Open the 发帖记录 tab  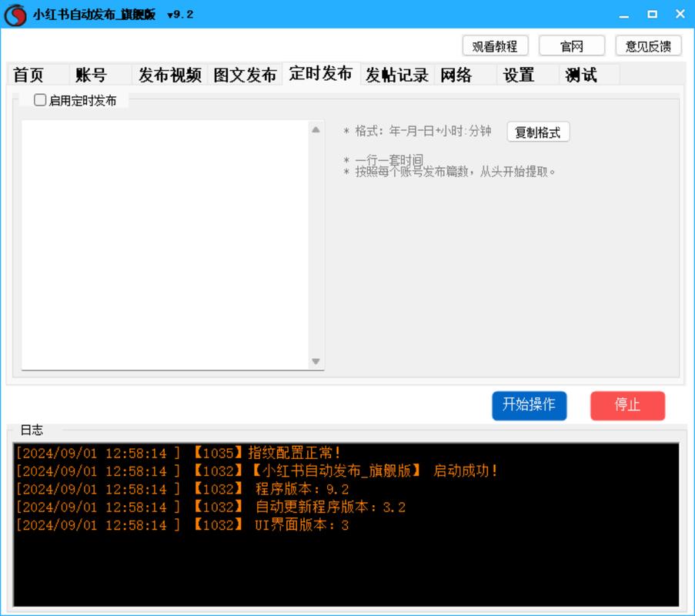coord(396,75)
